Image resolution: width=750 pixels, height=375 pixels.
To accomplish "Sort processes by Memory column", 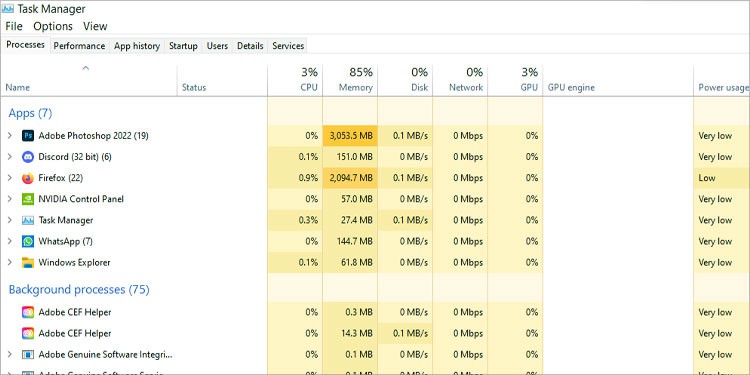I will pos(350,80).
